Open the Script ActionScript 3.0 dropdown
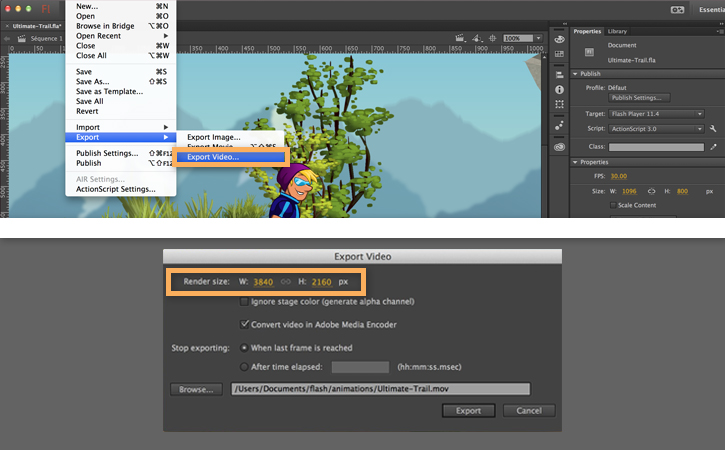Screen dimensions: 725x450 pos(657,129)
